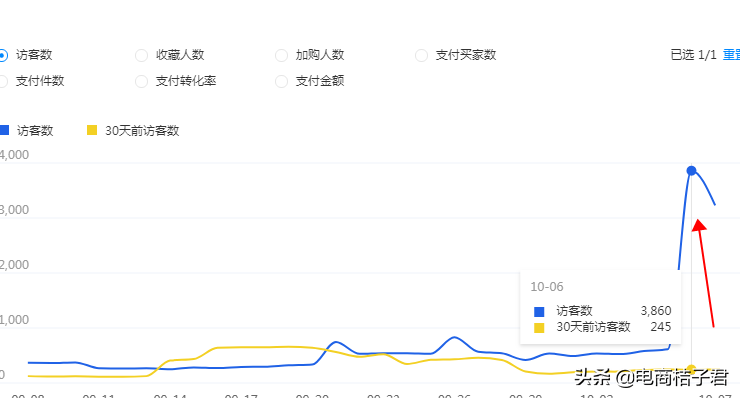Click the 3,860 value in tooltip

pos(656,311)
